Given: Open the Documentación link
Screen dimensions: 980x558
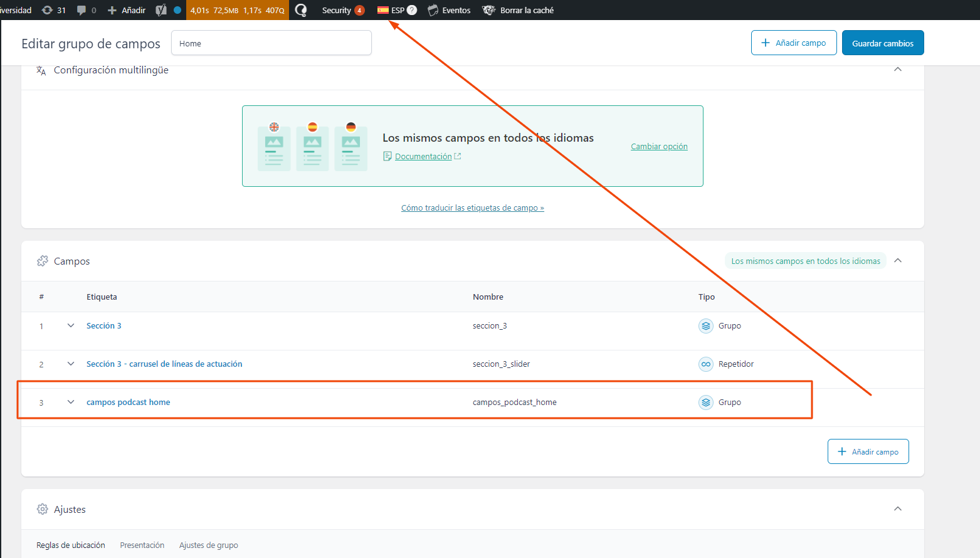Looking at the screenshot, I should point(423,156).
